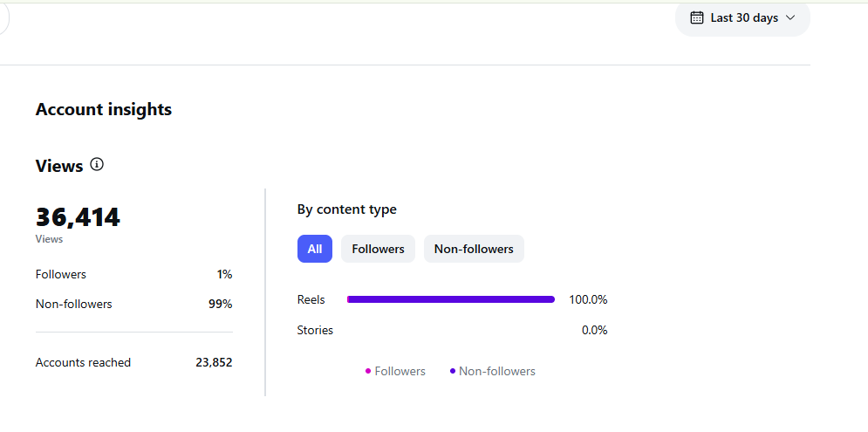Click the purple Non-followers legend dot
The width and height of the screenshot is (868, 432).
click(452, 371)
